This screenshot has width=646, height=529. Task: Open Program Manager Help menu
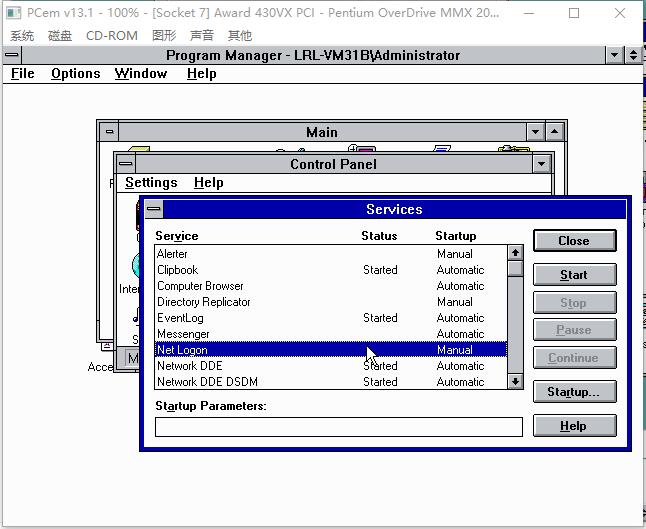point(201,74)
